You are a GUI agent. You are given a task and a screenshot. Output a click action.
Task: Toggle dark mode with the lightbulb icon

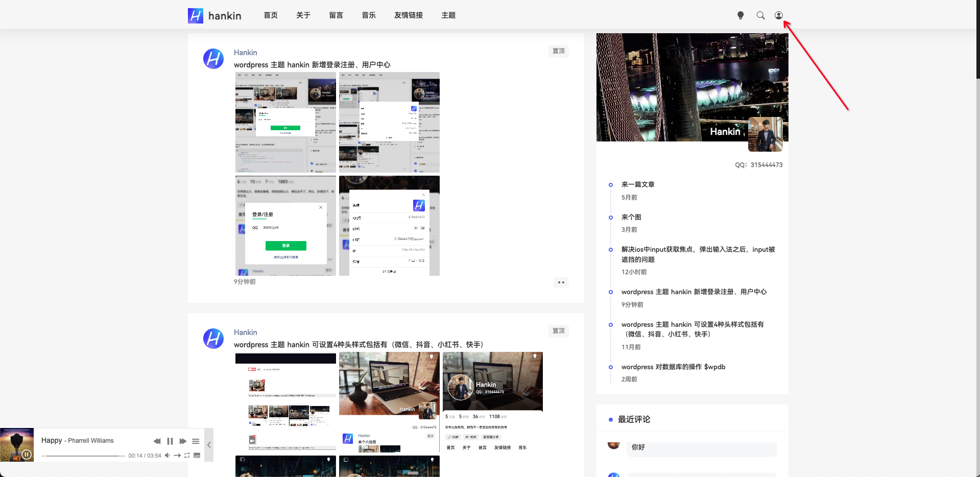[740, 15]
